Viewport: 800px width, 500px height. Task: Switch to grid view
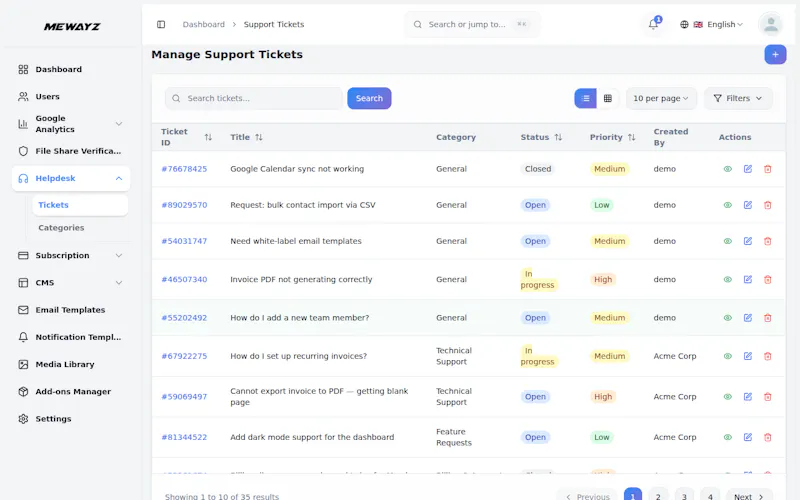(x=608, y=98)
